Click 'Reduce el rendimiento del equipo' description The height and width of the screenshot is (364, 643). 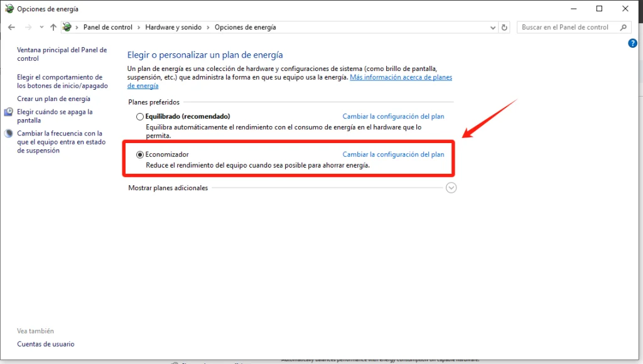(258, 165)
